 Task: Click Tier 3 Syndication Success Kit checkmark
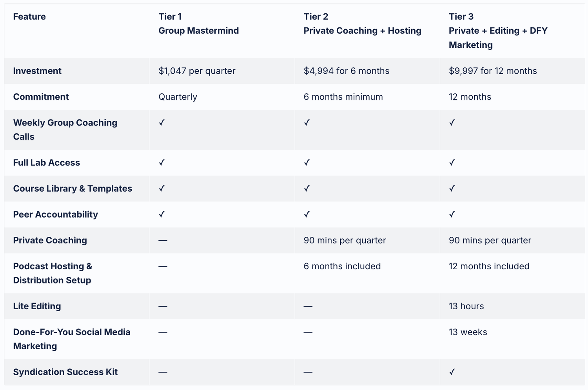pos(452,372)
